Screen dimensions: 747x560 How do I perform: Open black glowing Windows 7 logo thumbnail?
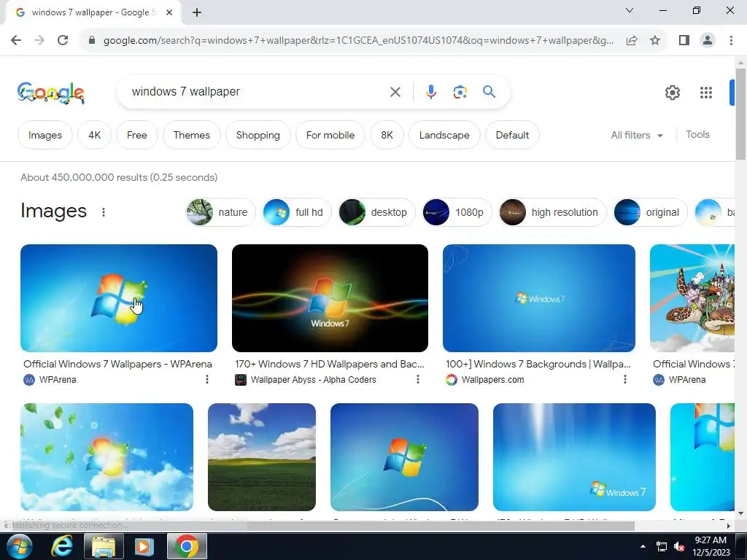[x=330, y=298]
